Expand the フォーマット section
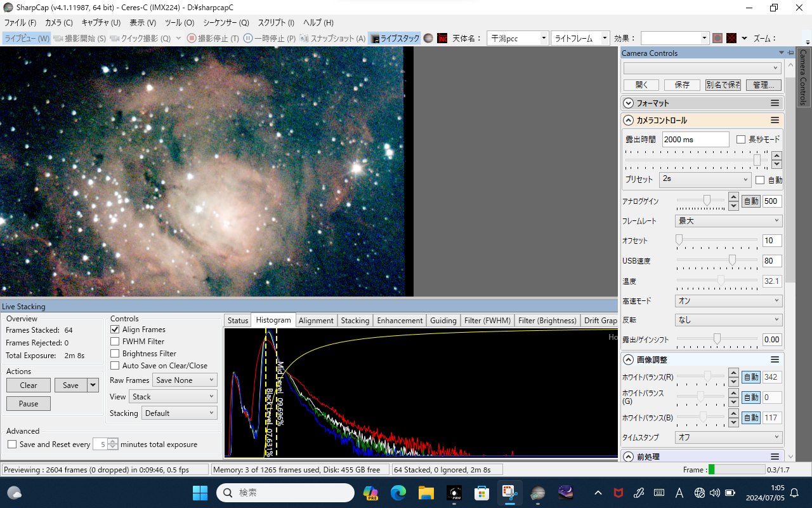This screenshot has width=812, height=508. click(x=628, y=104)
